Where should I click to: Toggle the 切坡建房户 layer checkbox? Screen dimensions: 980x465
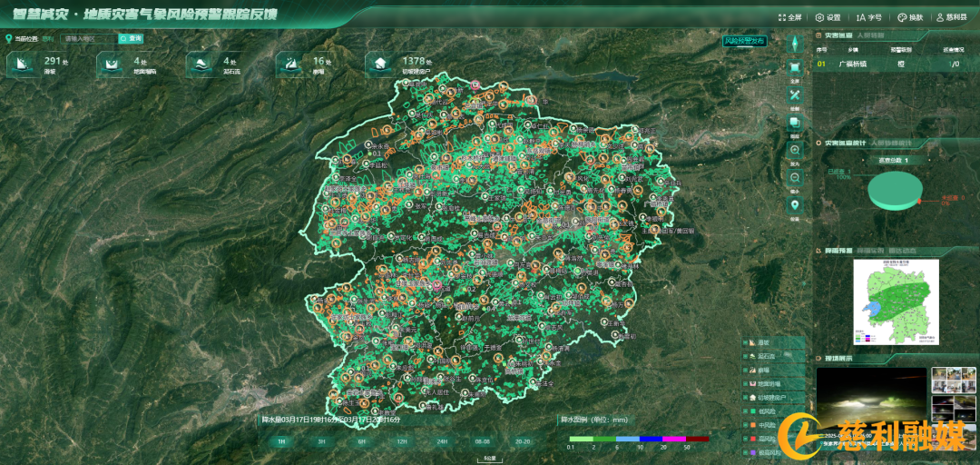pos(746,398)
